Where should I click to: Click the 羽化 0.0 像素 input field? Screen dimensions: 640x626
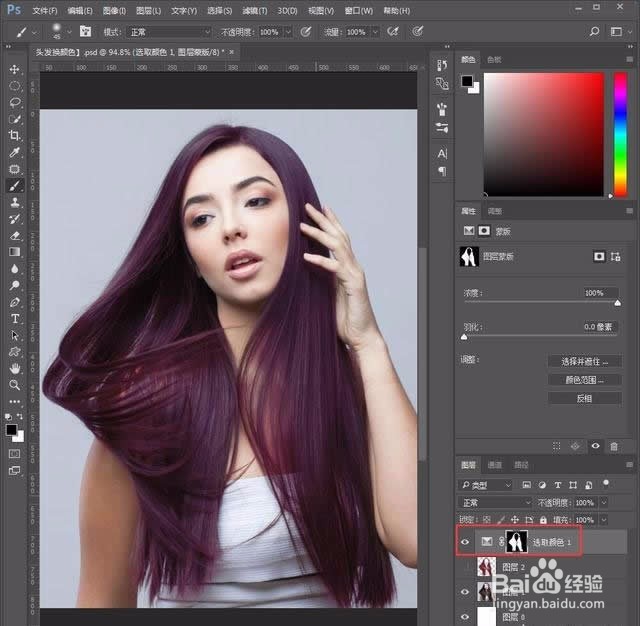598,327
